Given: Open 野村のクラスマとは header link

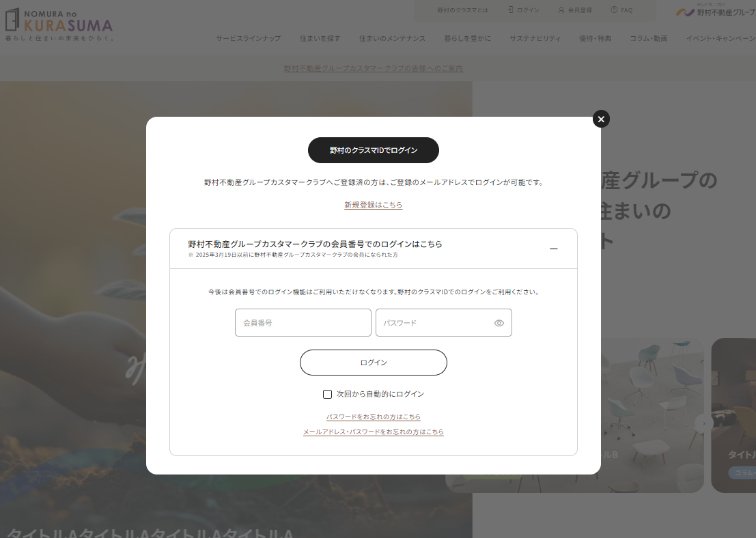Looking at the screenshot, I should point(462,10).
